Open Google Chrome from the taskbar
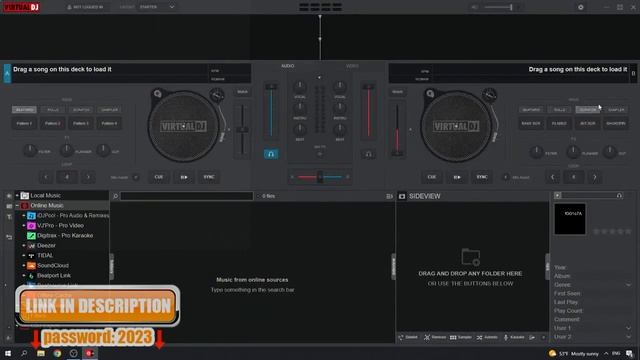This screenshot has height=360, width=640. pos(57,353)
